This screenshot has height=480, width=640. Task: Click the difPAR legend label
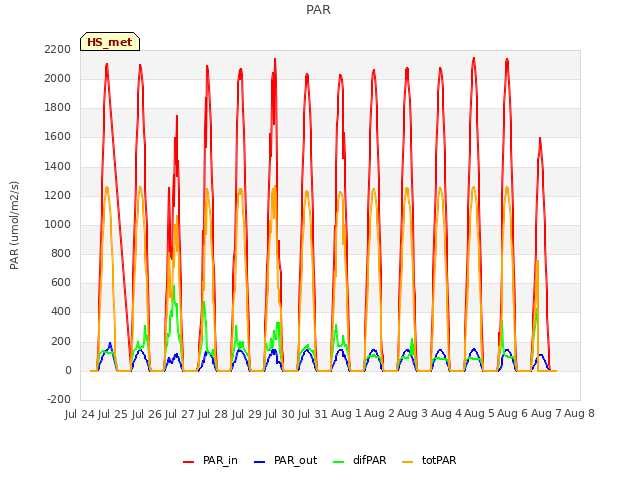[369, 460]
